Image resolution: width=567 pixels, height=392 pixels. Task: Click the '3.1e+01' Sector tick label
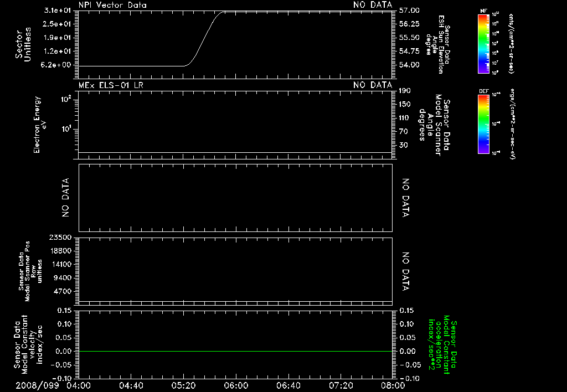click(58, 11)
